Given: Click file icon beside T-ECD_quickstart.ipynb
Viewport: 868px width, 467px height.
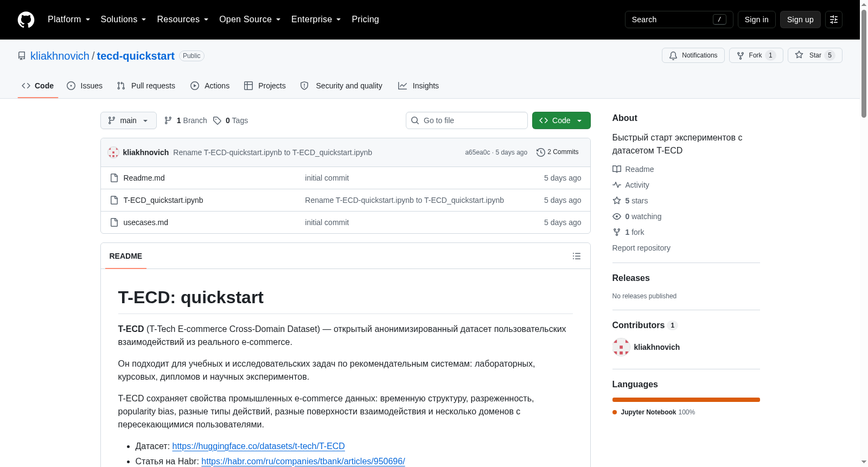Looking at the screenshot, I should pos(114,200).
